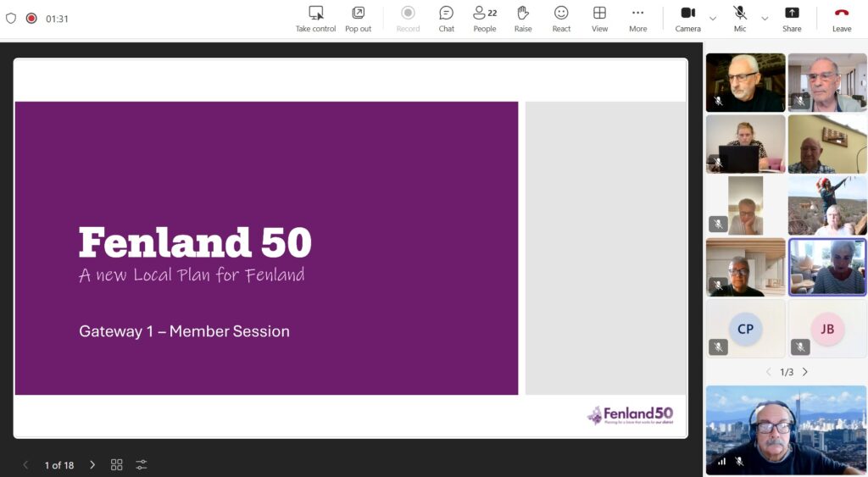Viewport: 868px width, 477px height.
Task: Open the Chat panel
Action: (446, 19)
